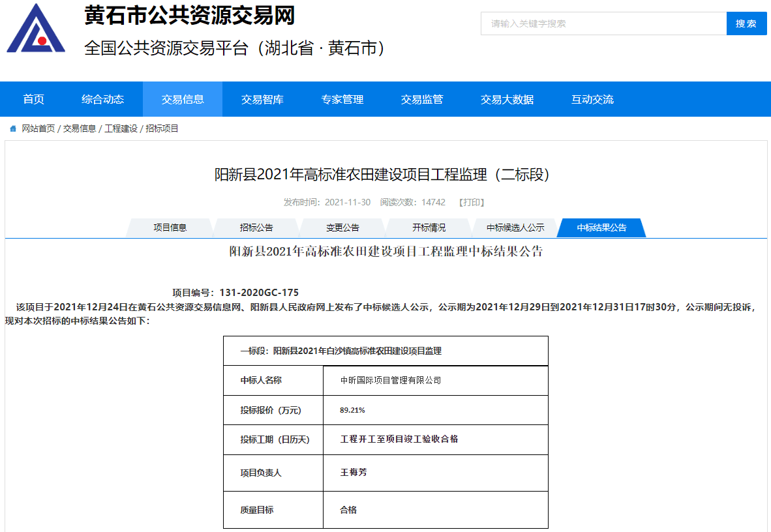Focus the keyword search input field

603,23
